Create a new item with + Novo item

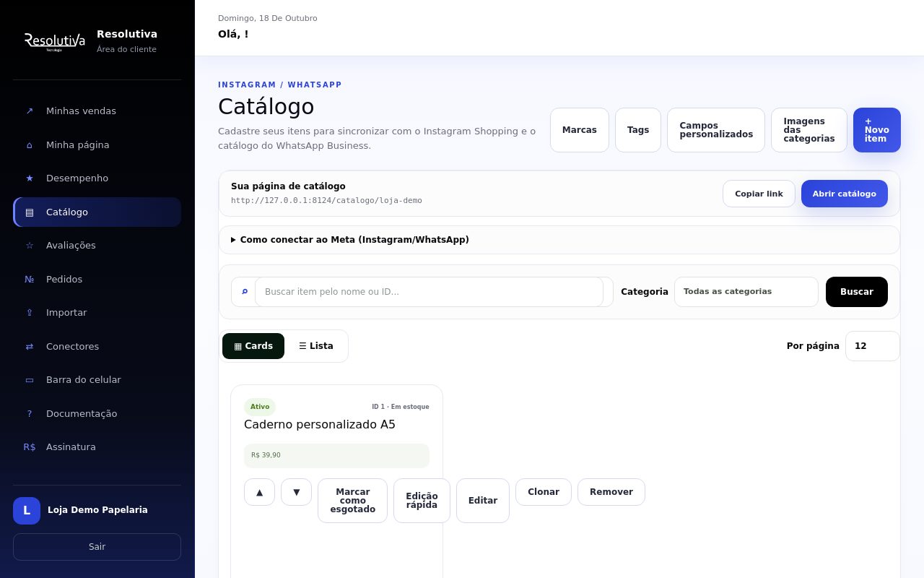click(877, 130)
